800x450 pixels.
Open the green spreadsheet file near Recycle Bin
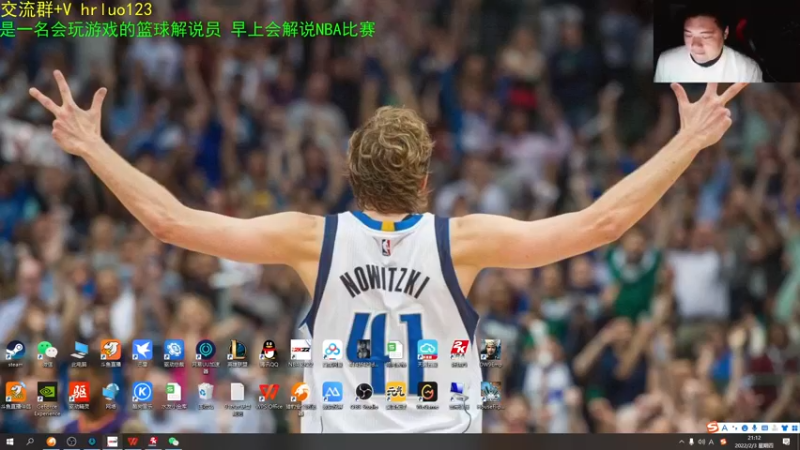(173, 396)
